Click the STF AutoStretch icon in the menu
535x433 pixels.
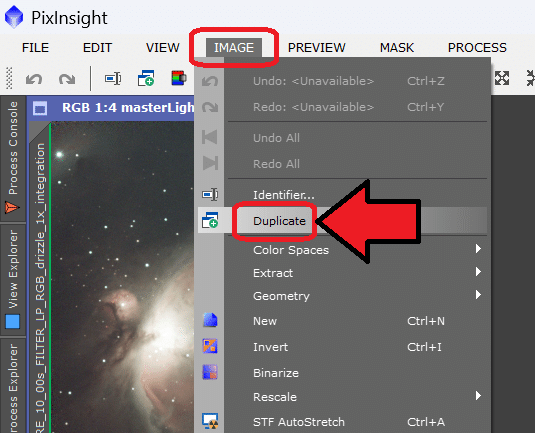click(210, 421)
